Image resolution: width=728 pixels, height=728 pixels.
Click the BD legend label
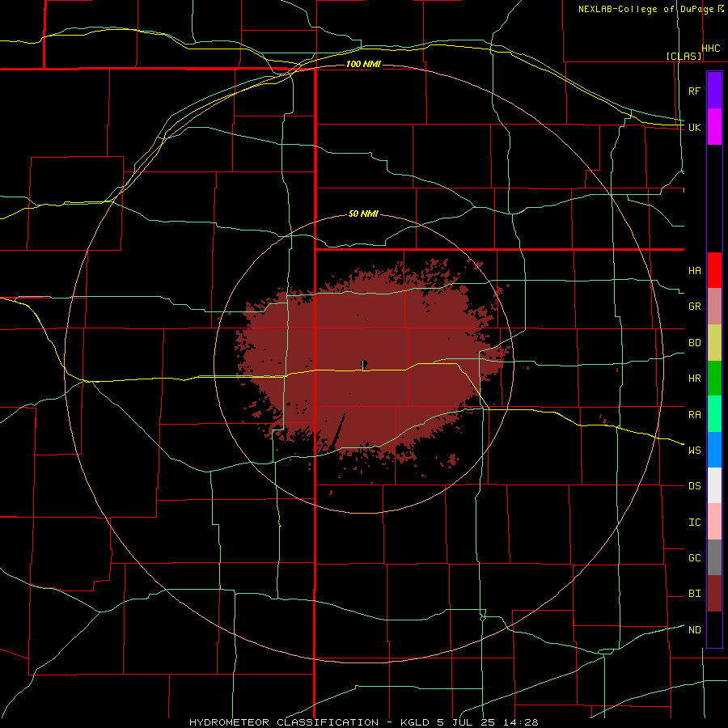tap(694, 343)
